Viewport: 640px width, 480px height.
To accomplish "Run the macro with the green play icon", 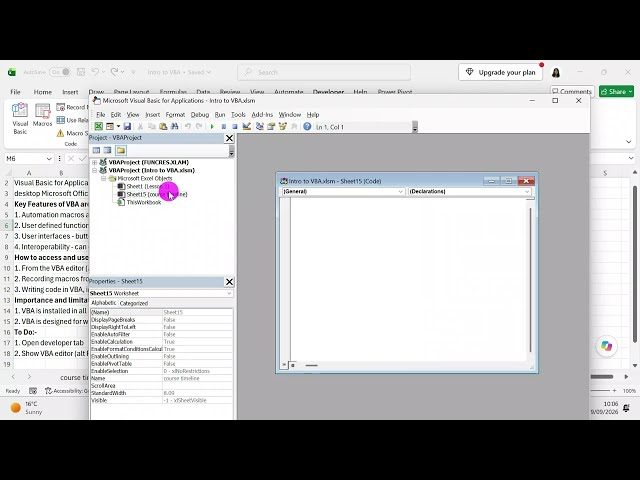I will point(212,127).
